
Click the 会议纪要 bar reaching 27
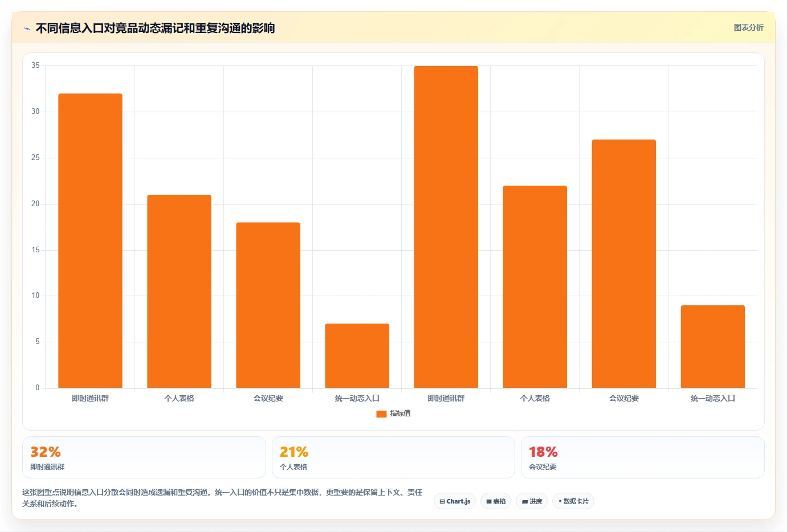tap(623, 264)
